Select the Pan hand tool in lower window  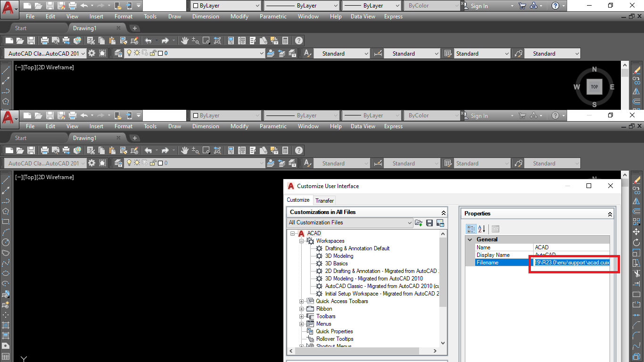185,150
